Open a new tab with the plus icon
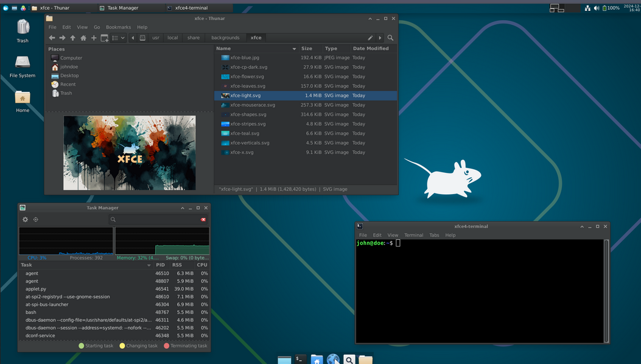The height and width of the screenshot is (364, 641). coord(94,38)
